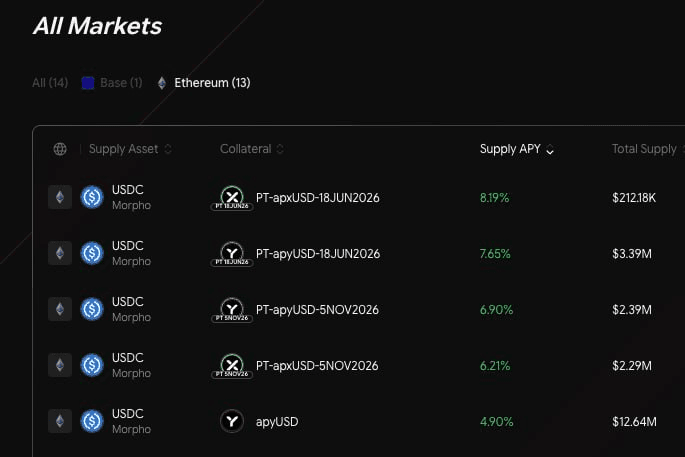Switch to the Base (1) filter tab
This screenshot has width=685, height=457.
coord(112,83)
